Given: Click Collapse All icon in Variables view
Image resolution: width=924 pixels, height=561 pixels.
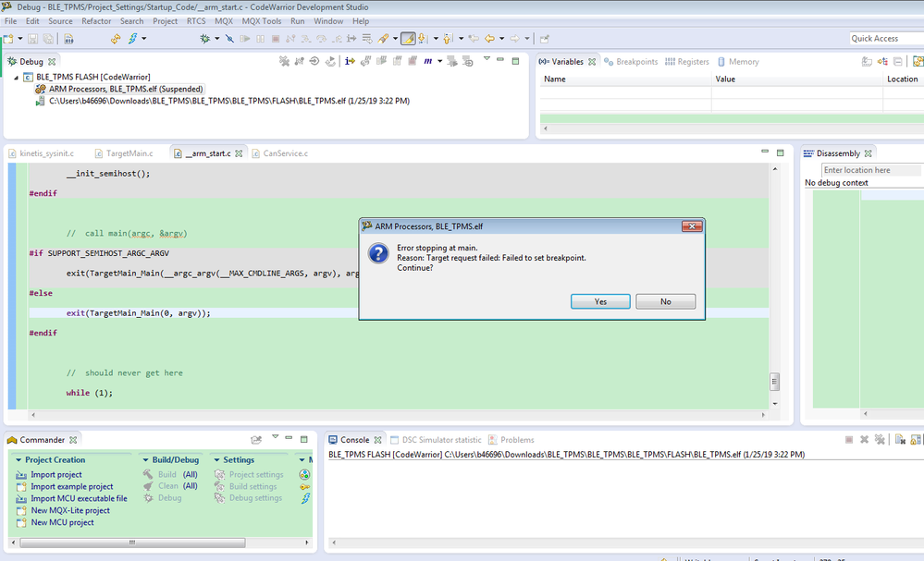Looking at the screenshot, I should coord(897,61).
